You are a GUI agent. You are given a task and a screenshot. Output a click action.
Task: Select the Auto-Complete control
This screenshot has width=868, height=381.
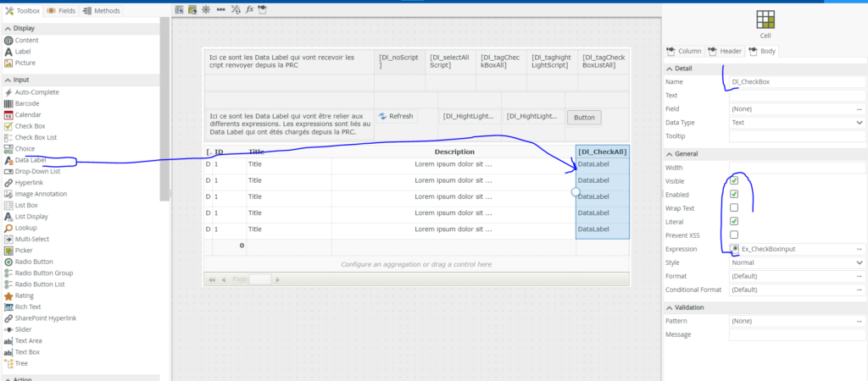click(31, 92)
